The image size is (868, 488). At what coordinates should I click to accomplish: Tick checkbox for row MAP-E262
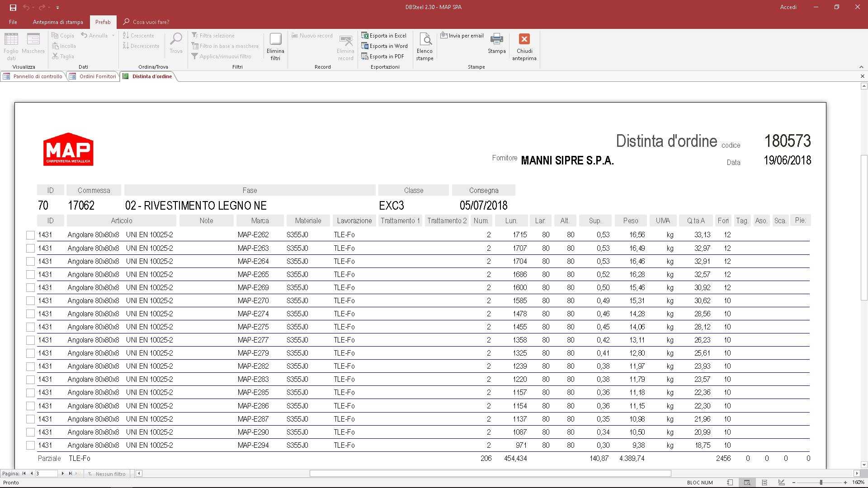pyautogui.click(x=30, y=235)
